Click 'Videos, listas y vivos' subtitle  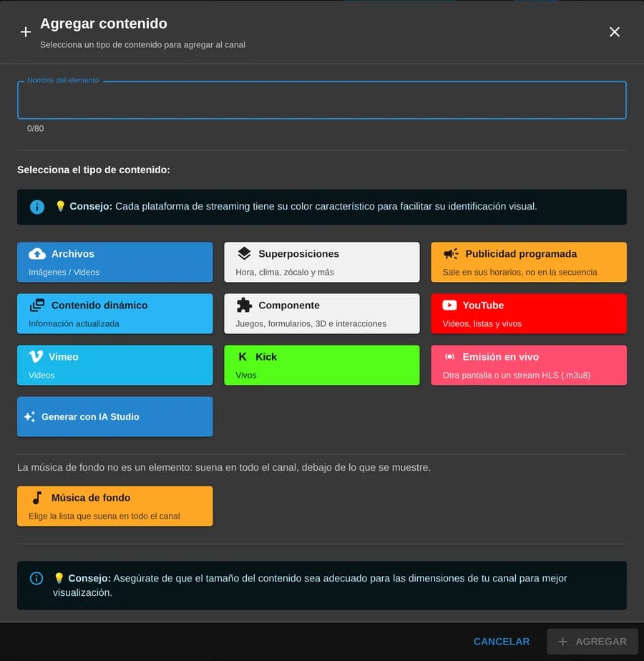[482, 324]
